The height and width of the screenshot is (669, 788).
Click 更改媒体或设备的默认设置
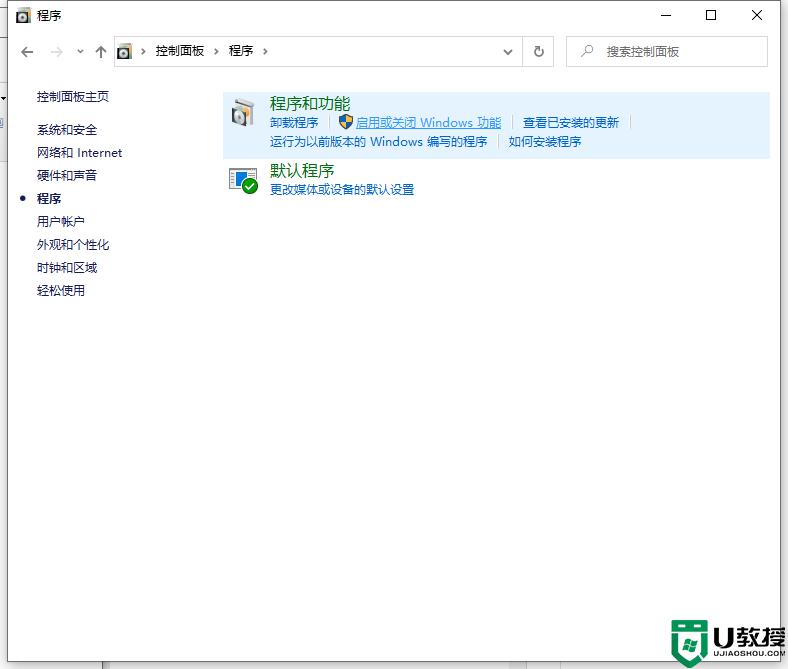tap(342, 190)
